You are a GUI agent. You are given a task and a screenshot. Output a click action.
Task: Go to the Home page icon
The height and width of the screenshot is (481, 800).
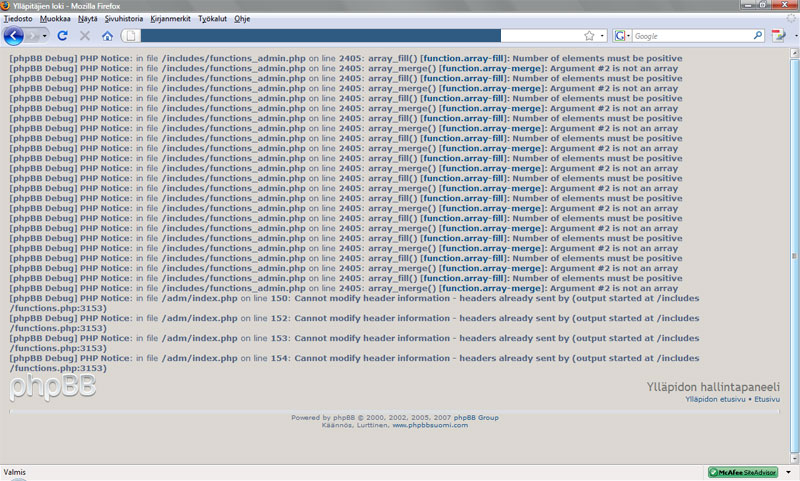point(107,36)
